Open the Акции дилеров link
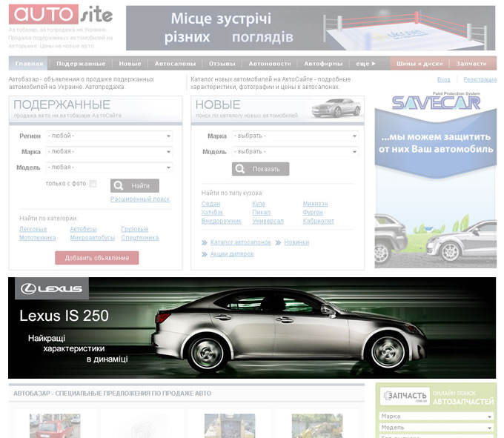This screenshot has width=504, height=438. [x=232, y=254]
